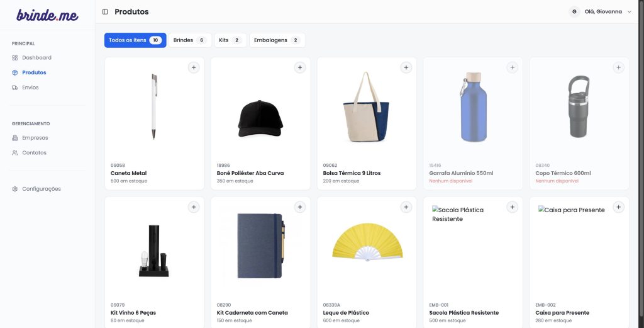Select Todos os itens tab

[x=135, y=40]
